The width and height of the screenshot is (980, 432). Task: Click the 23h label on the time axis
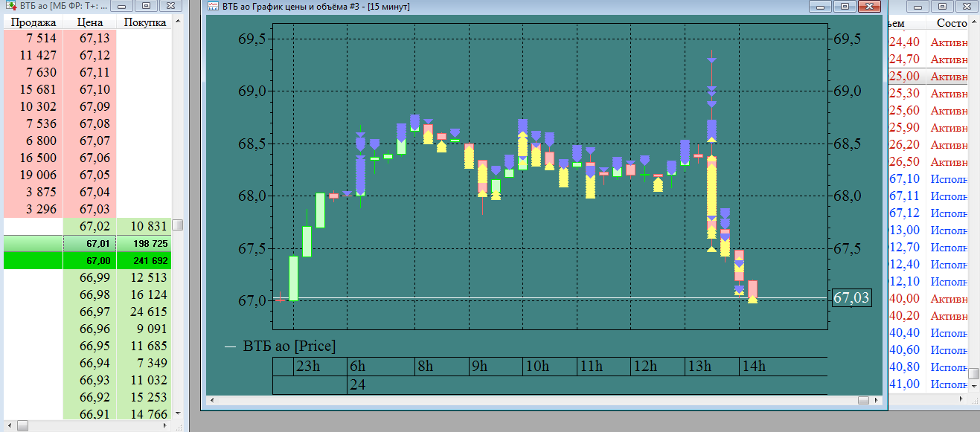tap(307, 367)
